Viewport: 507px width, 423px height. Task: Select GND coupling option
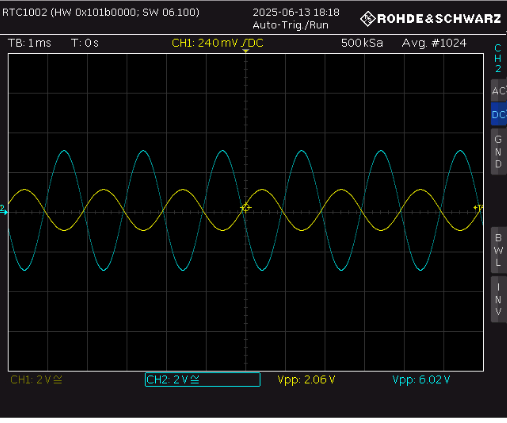[x=499, y=152]
